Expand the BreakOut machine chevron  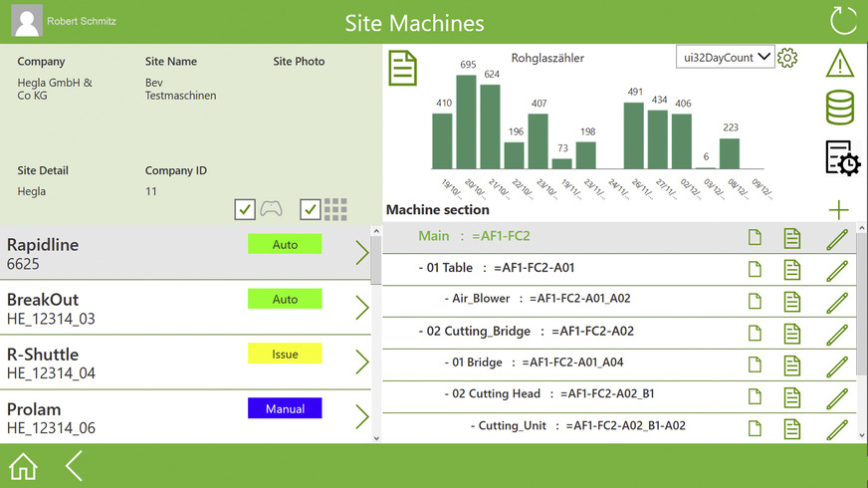tap(361, 308)
